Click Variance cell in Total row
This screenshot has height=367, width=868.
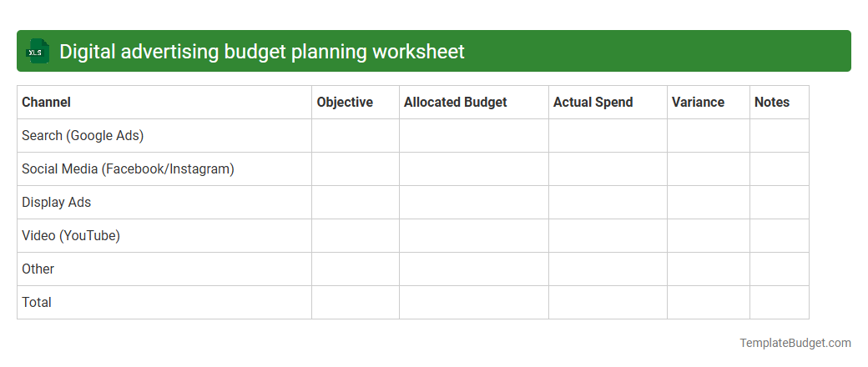click(709, 302)
